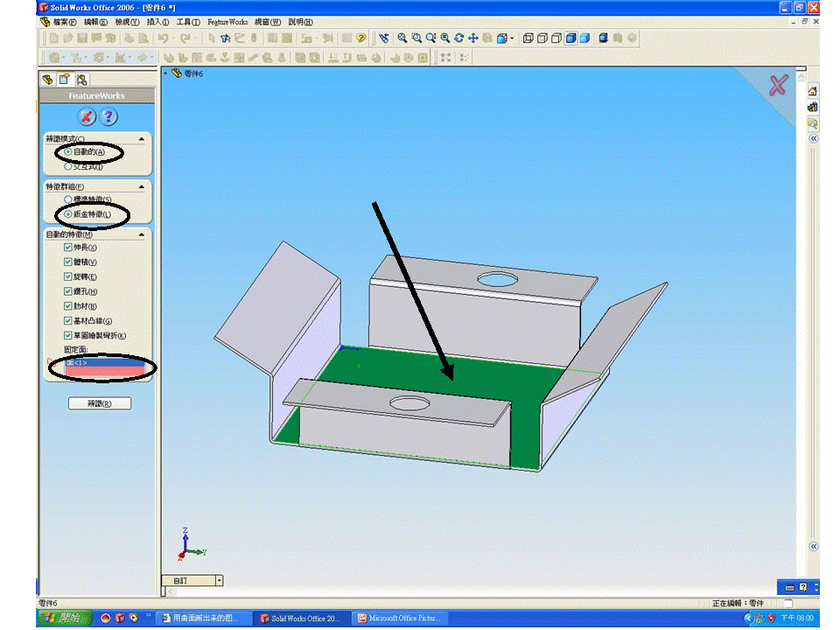
Task: Collapse the 辨識模式(C) group
Action: click(x=142, y=139)
